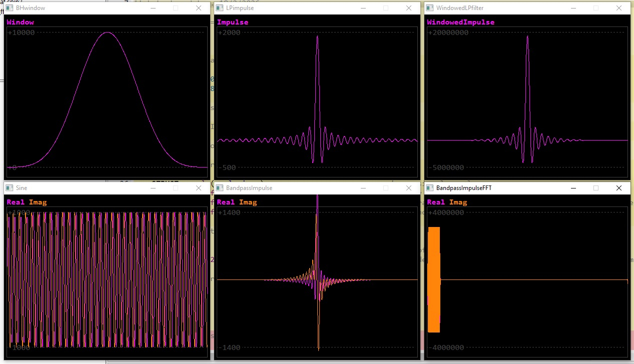
Task: Close the LPimpulse plot window
Action: coord(409,8)
